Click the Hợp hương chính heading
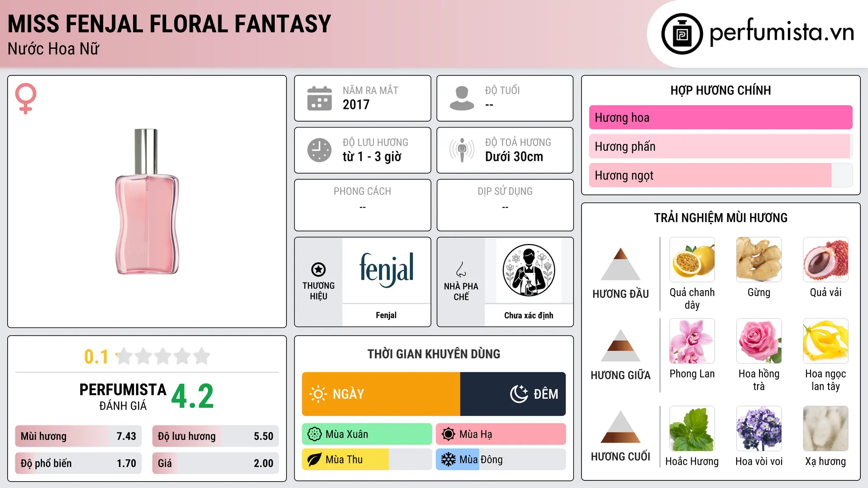The height and width of the screenshot is (488, 868). tap(721, 90)
